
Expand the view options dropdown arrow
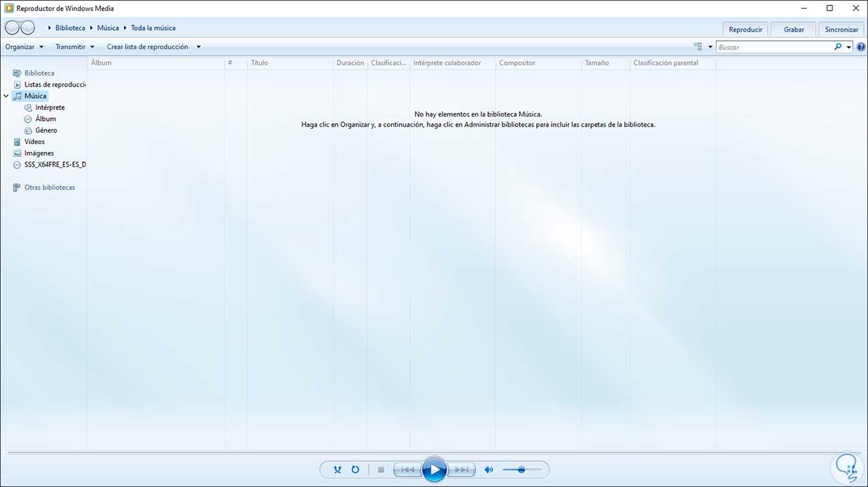click(710, 47)
